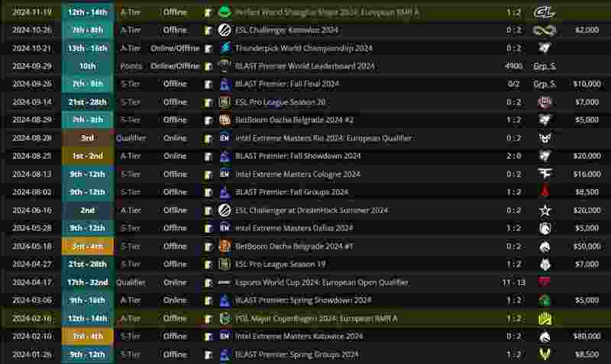Click the date 2024-11-19
The width and height of the screenshot is (611, 364).
[x=31, y=12]
